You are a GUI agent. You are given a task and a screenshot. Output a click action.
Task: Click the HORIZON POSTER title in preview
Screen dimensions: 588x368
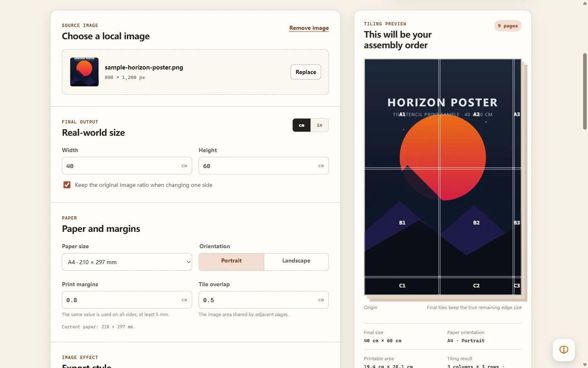443,103
